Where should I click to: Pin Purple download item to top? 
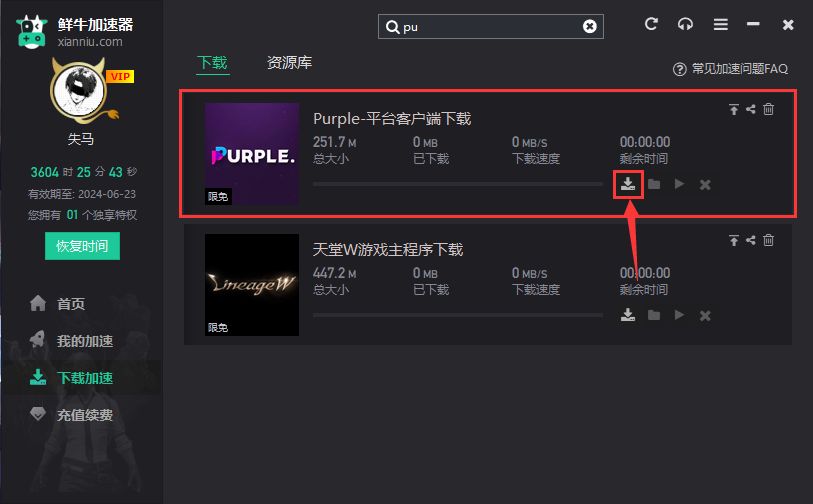734,109
